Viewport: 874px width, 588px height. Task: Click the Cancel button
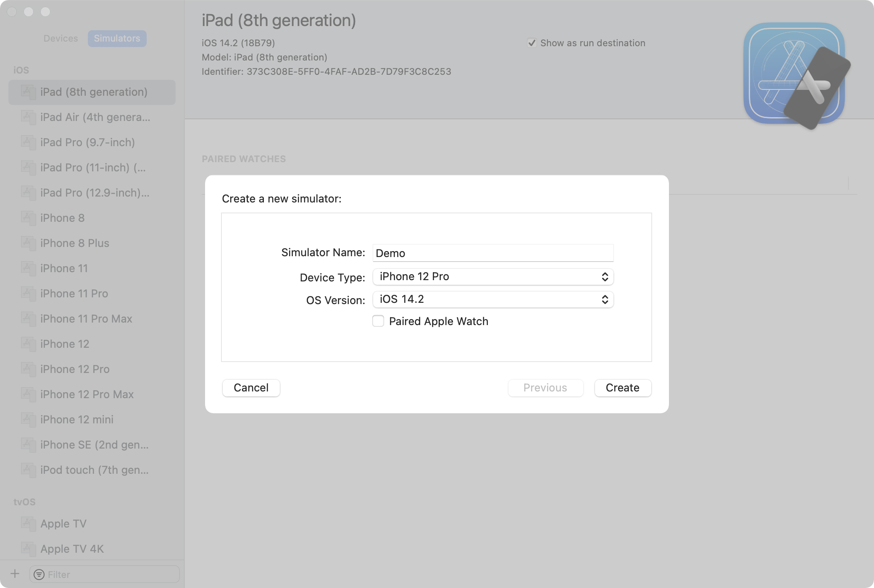pyautogui.click(x=251, y=387)
